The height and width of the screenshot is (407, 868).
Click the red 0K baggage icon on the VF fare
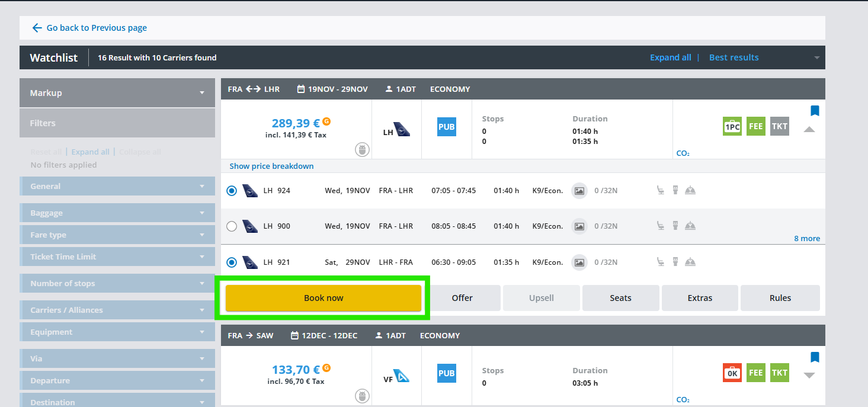click(x=732, y=373)
